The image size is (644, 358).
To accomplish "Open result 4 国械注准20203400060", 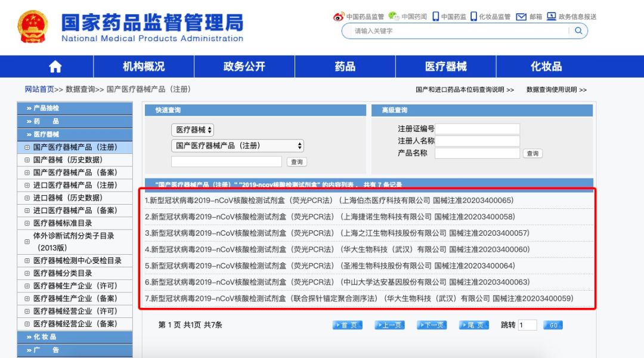I will click(x=337, y=249).
